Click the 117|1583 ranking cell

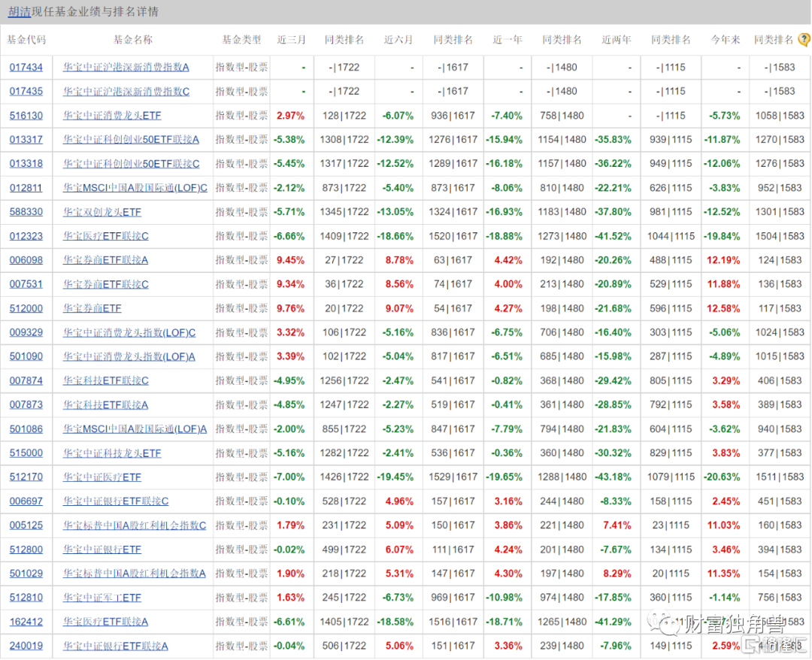(x=780, y=308)
